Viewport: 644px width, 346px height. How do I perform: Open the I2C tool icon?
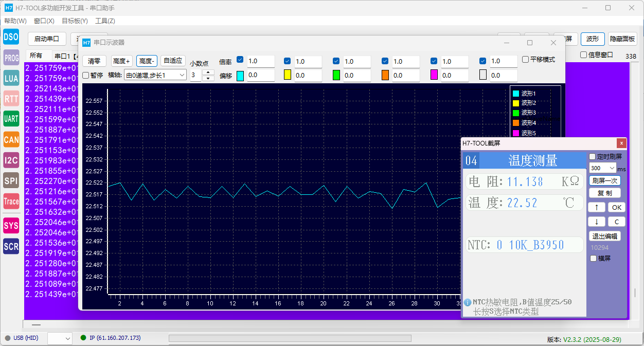pyautogui.click(x=11, y=160)
